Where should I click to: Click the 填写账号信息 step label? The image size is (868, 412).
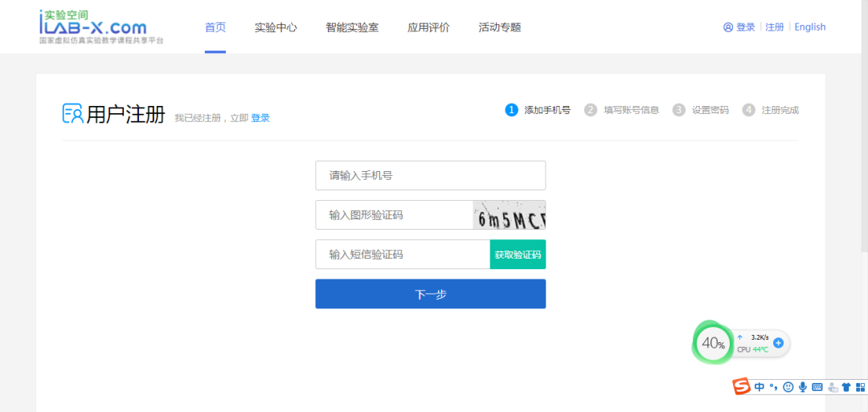[x=632, y=109]
